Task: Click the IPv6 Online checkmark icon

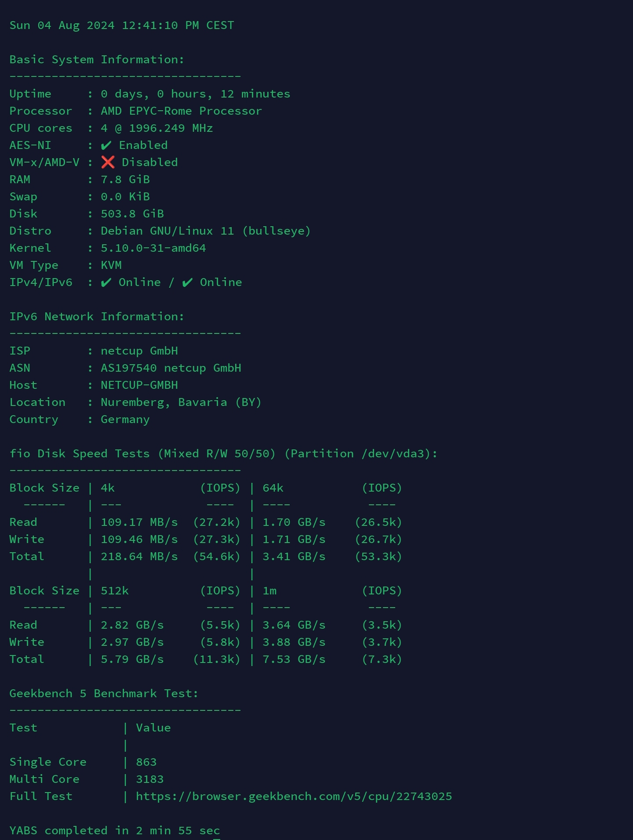Action: point(187,282)
